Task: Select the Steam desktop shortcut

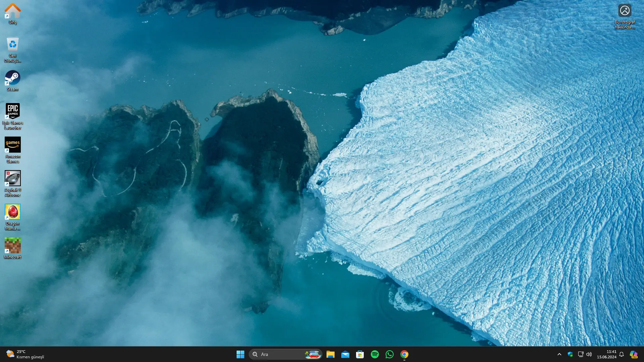Action: click(x=12, y=81)
